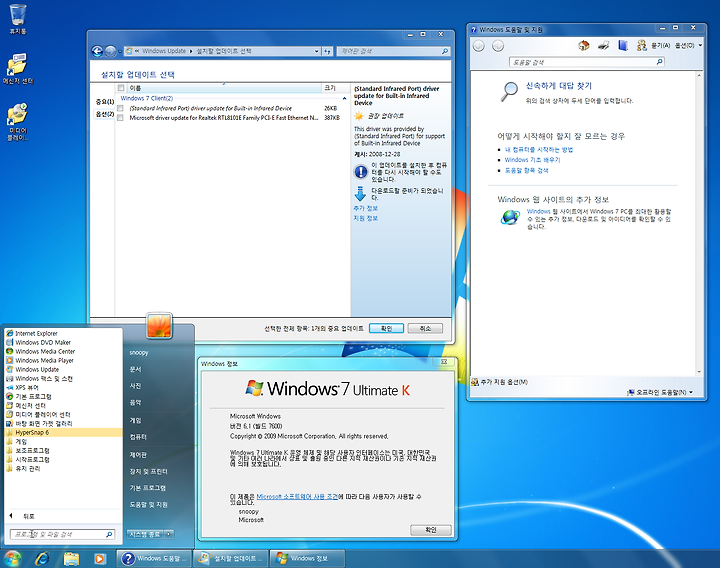
Task: Open the Messenger Center desktop icon
Action: tap(17, 68)
